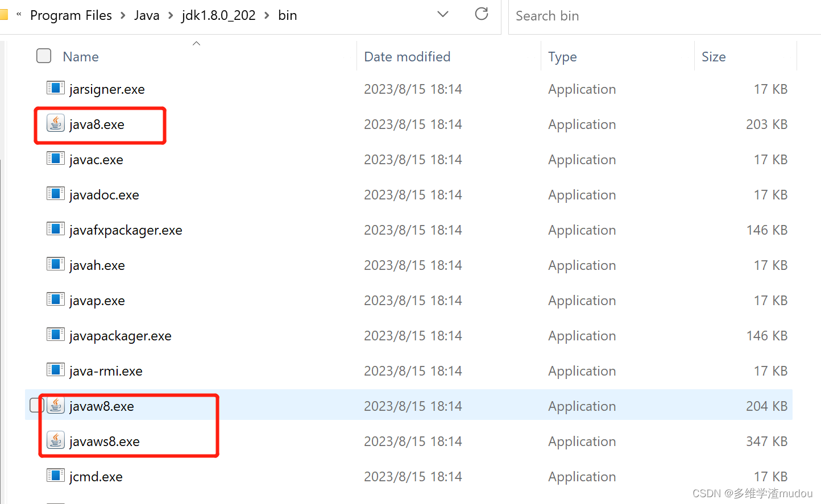This screenshot has width=821, height=504.
Task: Select the javaws8.exe coffee cup icon
Action: 55,440
